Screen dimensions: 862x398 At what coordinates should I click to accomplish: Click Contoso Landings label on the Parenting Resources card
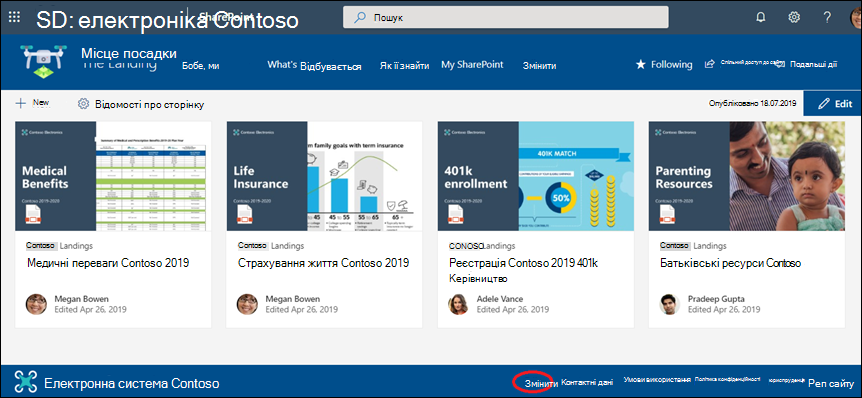pos(693,246)
